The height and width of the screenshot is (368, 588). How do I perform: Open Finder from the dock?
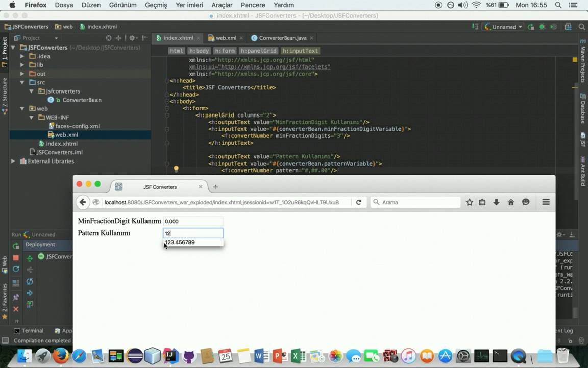coord(24,356)
